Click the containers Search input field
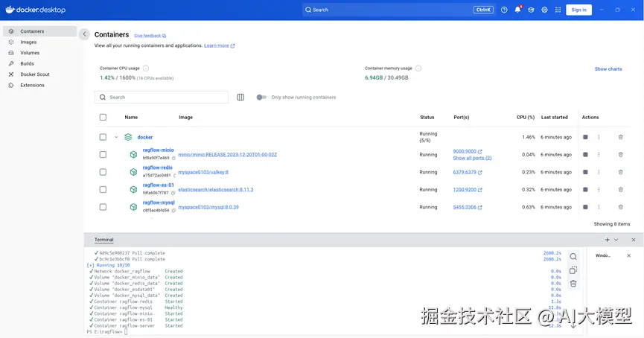Viewport: 644px width, 338px height. pos(162,98)
